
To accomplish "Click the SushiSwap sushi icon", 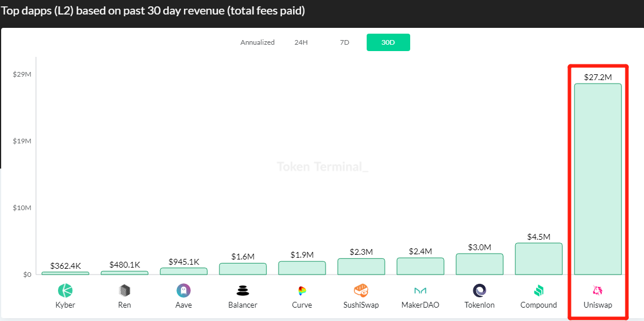I will click(361, 291).
